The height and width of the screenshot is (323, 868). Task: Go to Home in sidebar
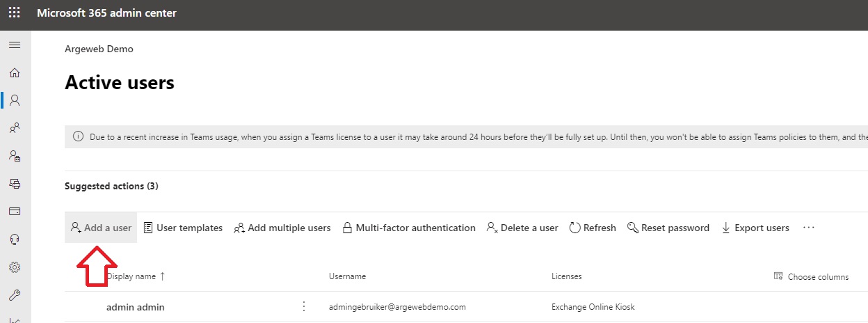point(15,72)
